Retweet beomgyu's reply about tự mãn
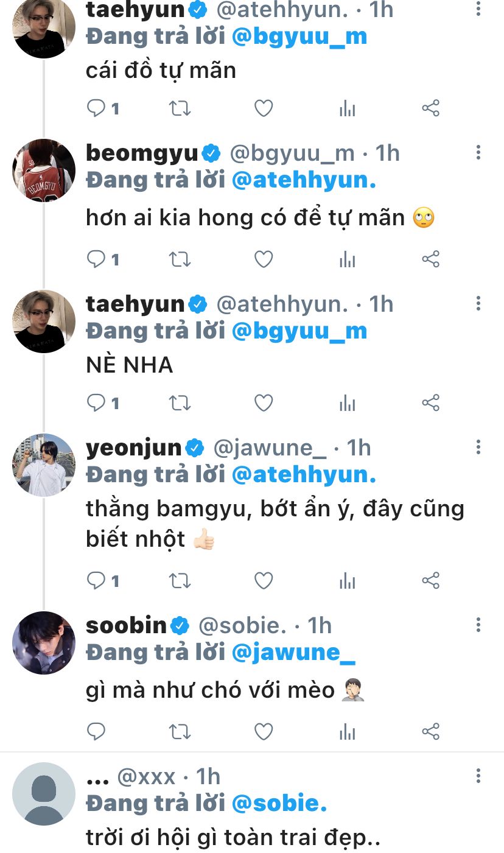The width and height of the screenshot is (504, 853). [180, 260]
